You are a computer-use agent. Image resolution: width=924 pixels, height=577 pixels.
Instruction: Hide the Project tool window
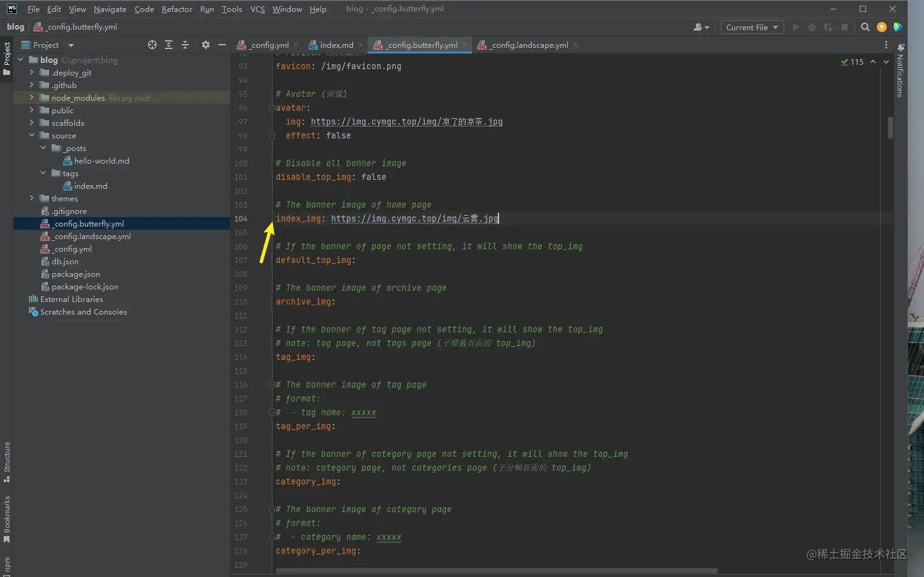point(222,45)
